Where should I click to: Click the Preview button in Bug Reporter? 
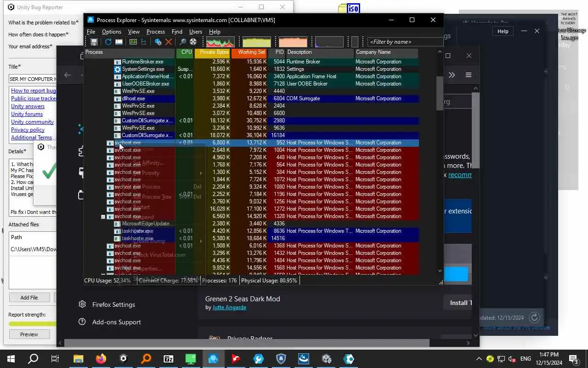pos(29,334)
